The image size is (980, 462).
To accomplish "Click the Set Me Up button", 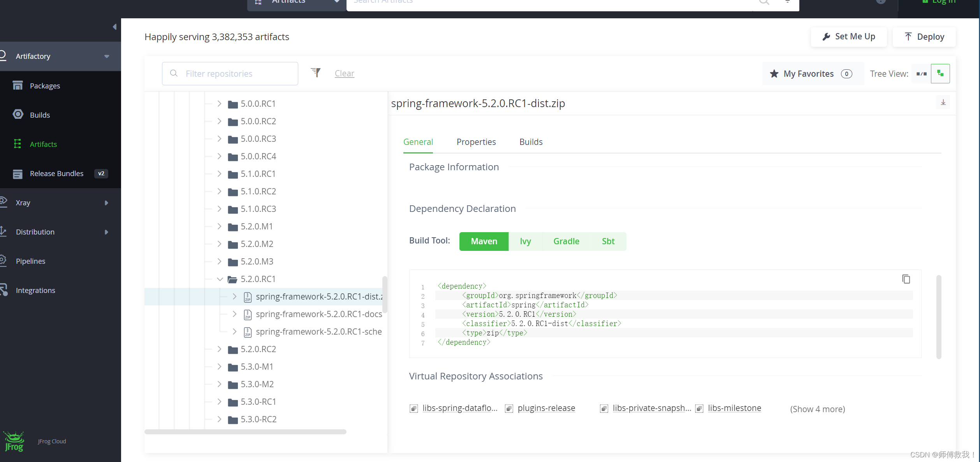I will [849, 37].
